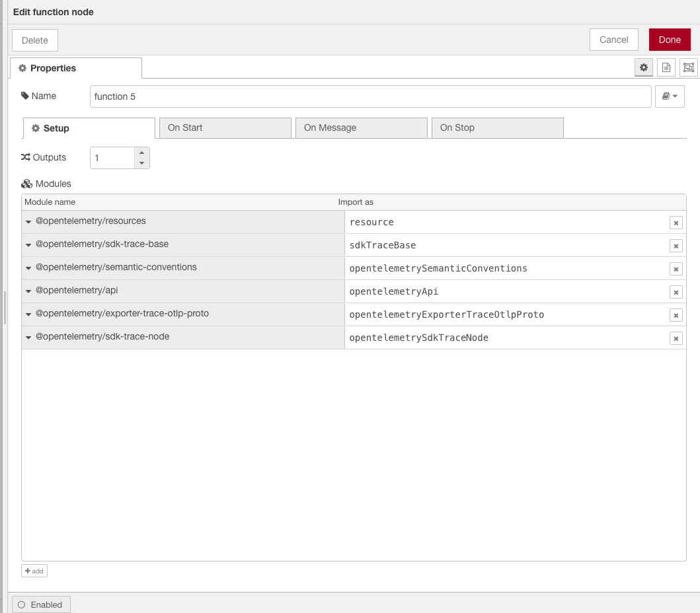Click inside the Name input field
Screen dimensions: 700x613
[x=370, y=96]
